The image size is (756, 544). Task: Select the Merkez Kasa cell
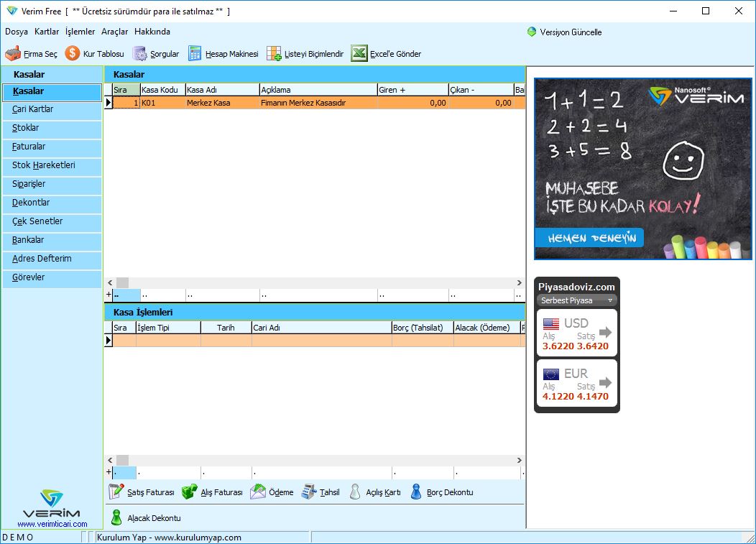[x=222, y=103]
